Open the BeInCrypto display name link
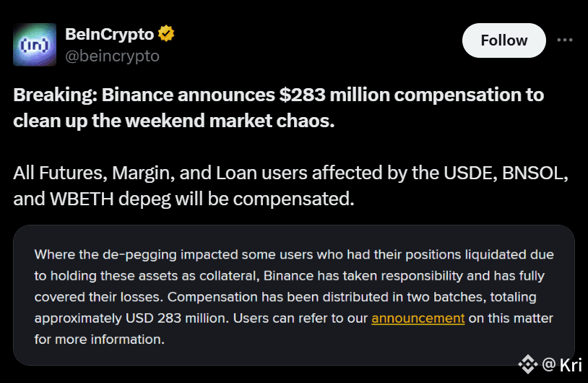The image size is (588, 383). (x=109, y=34)
